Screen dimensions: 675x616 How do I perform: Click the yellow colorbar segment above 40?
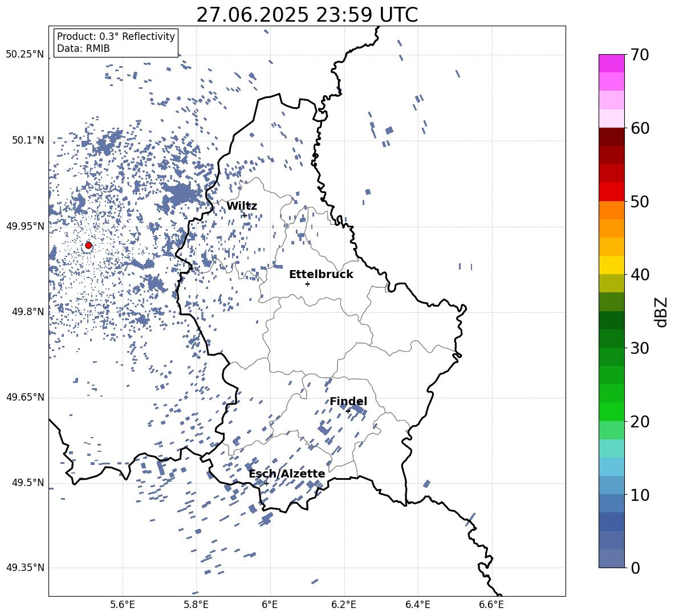click(611, 265)
